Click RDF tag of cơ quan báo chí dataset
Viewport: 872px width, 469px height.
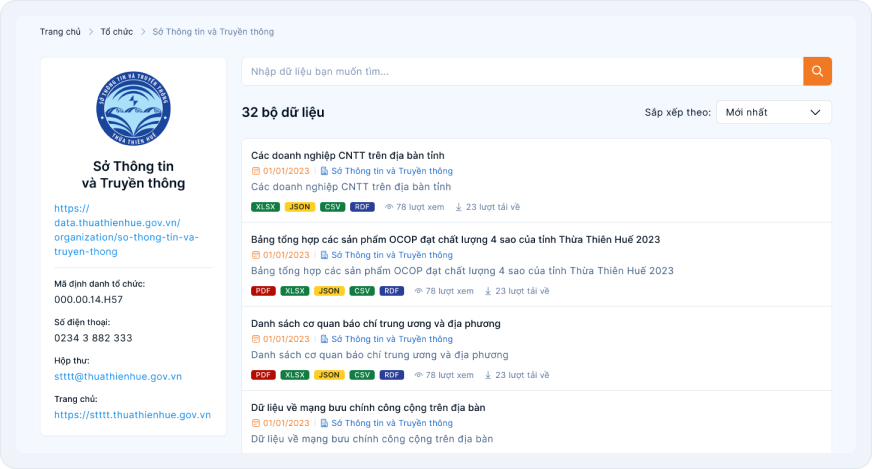coord(392,375)
